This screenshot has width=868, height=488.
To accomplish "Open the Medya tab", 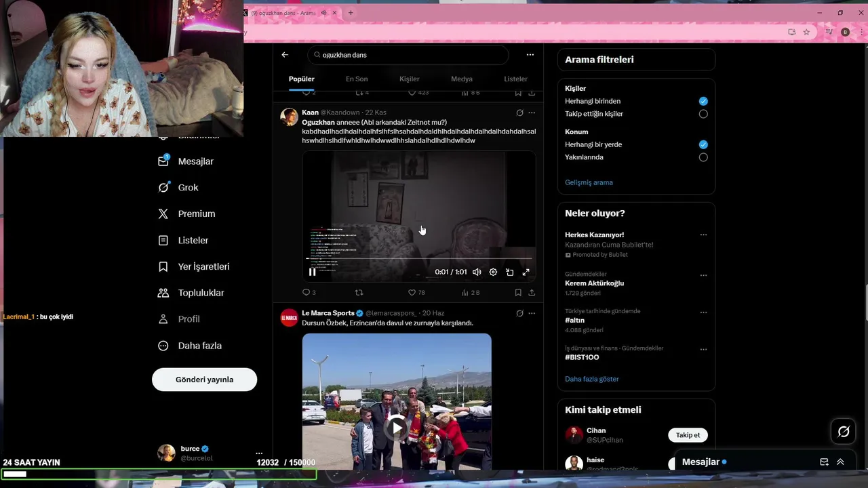I will (462, 79).
